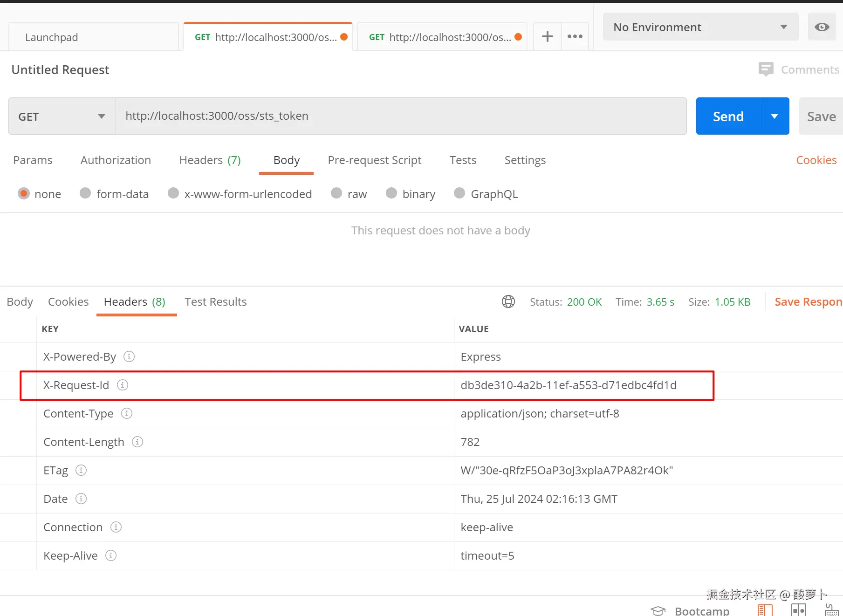The image size is (843, 616).
Task: Click the KEY column header
Action: pos(50,329)
